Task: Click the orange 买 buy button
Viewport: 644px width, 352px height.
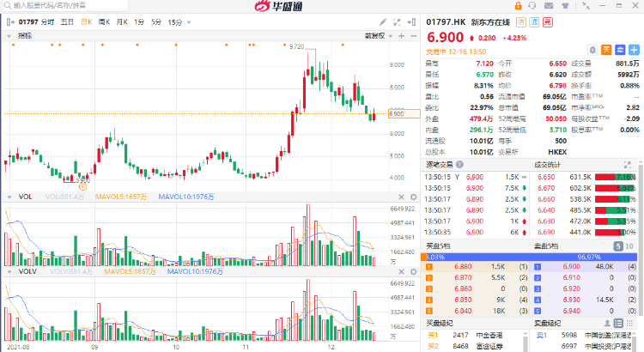Action: [x=606, y=50]
